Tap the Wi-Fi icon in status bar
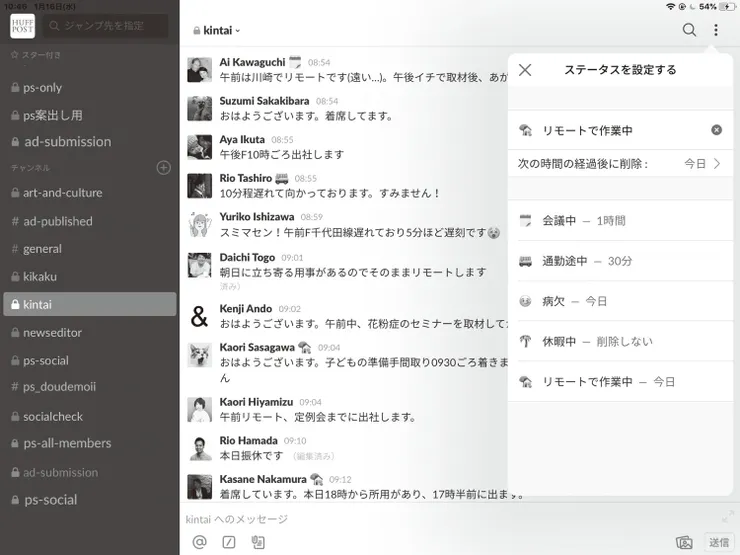Screen dimensions: 740x555 click(x=670, y=7)
